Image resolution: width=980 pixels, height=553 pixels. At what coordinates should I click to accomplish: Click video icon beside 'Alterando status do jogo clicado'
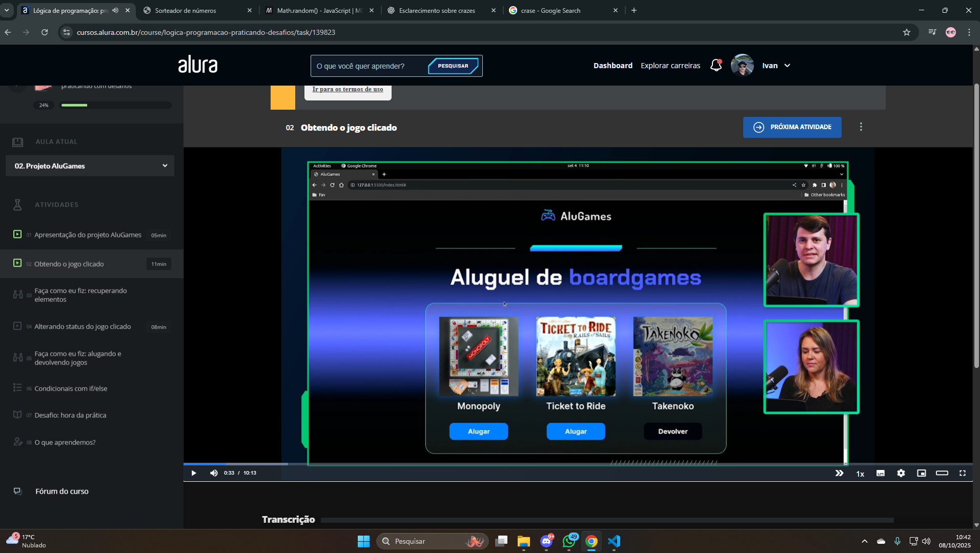(17, 326)
